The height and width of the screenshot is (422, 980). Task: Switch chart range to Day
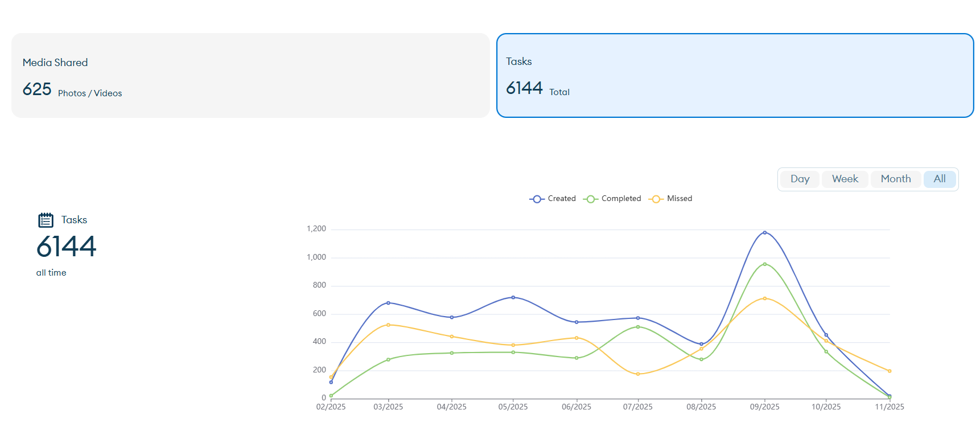click(x=800, y=179)
